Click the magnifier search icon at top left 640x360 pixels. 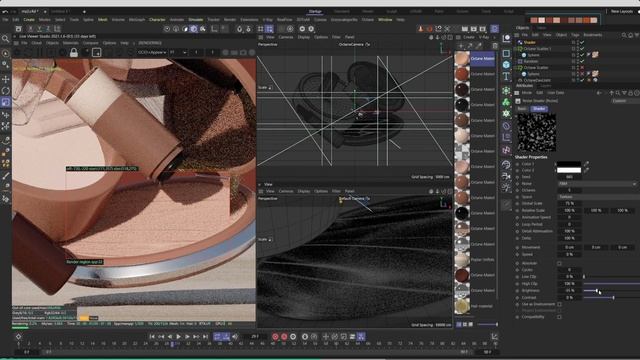click(x=6, y=39)
